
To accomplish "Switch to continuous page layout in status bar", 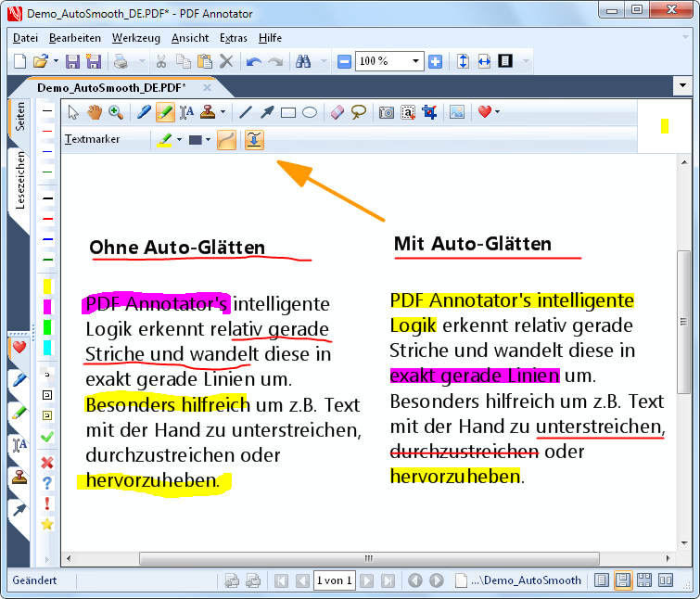I will (623, 580).
